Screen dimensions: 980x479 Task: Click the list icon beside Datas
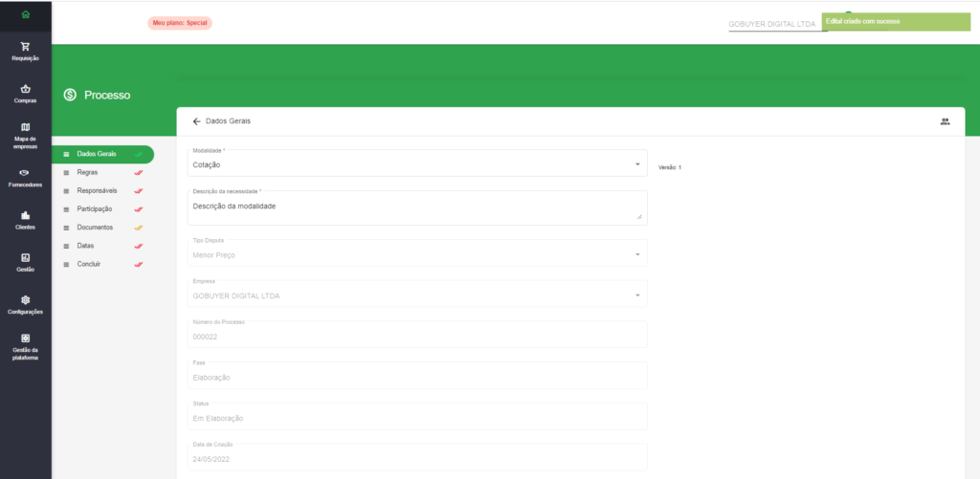66,246
